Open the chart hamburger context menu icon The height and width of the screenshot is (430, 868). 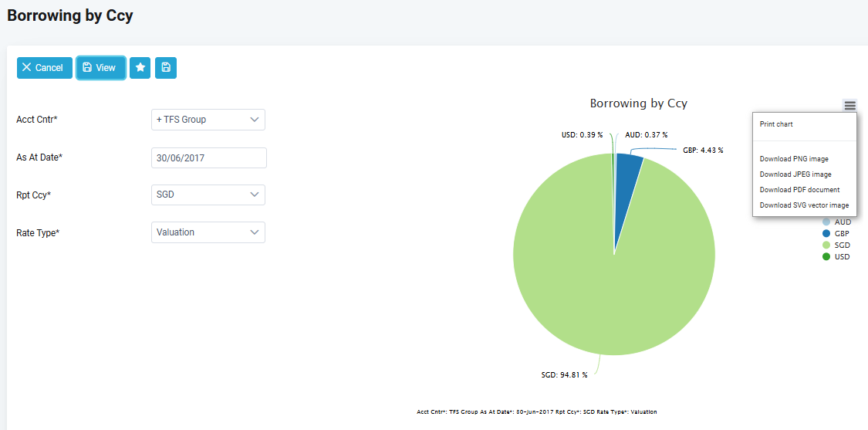pos(849,106)
